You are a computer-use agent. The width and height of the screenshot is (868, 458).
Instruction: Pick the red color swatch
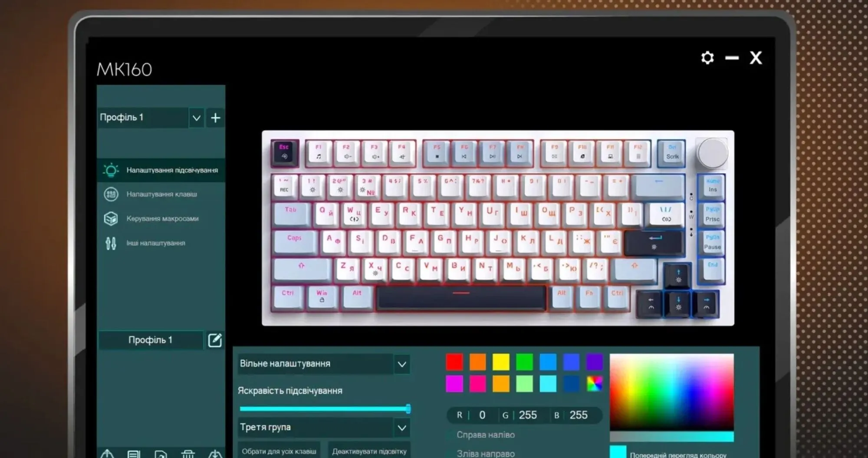(x=454, y=362)
